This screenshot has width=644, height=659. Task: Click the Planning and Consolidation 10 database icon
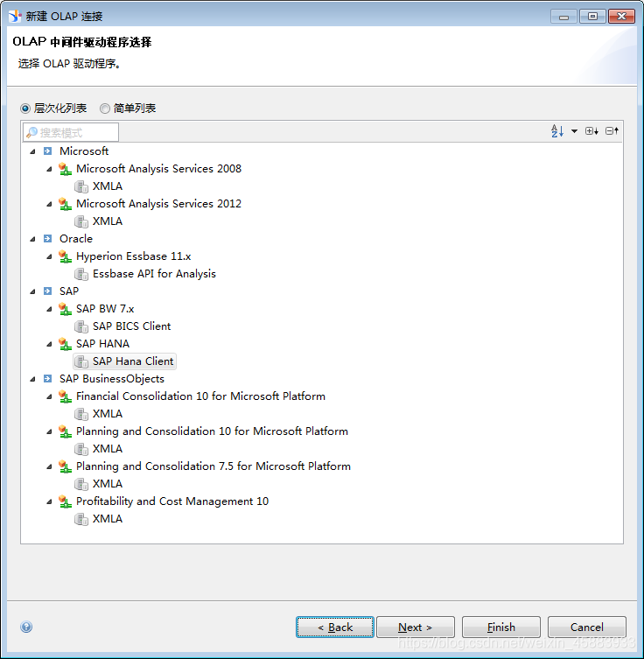click(x=65, y=431)
